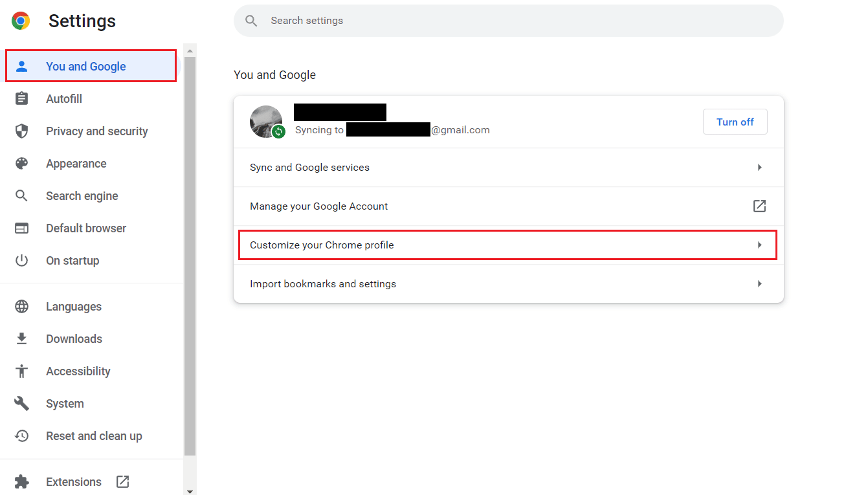868x495 pixels.
Task: Click the open-in-new icon for Manage your Google Account
Action: click(759, 206)
